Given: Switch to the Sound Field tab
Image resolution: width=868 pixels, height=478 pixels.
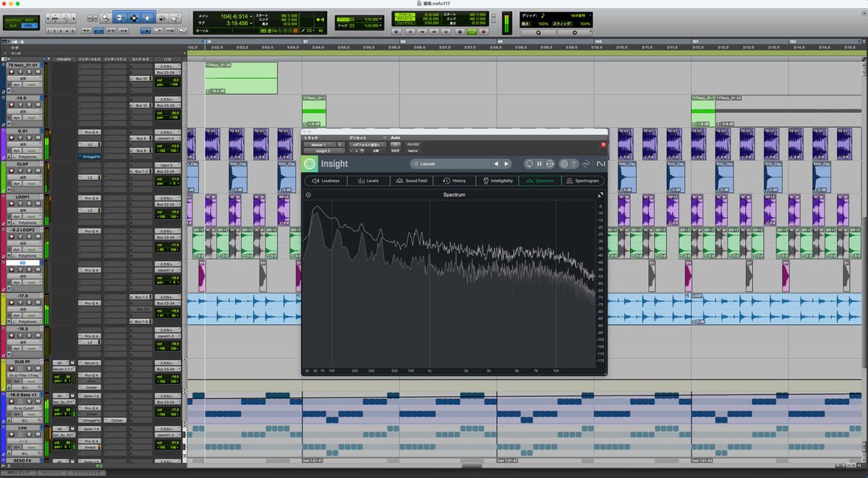Looking at the screenshot, I should (411, 181).
